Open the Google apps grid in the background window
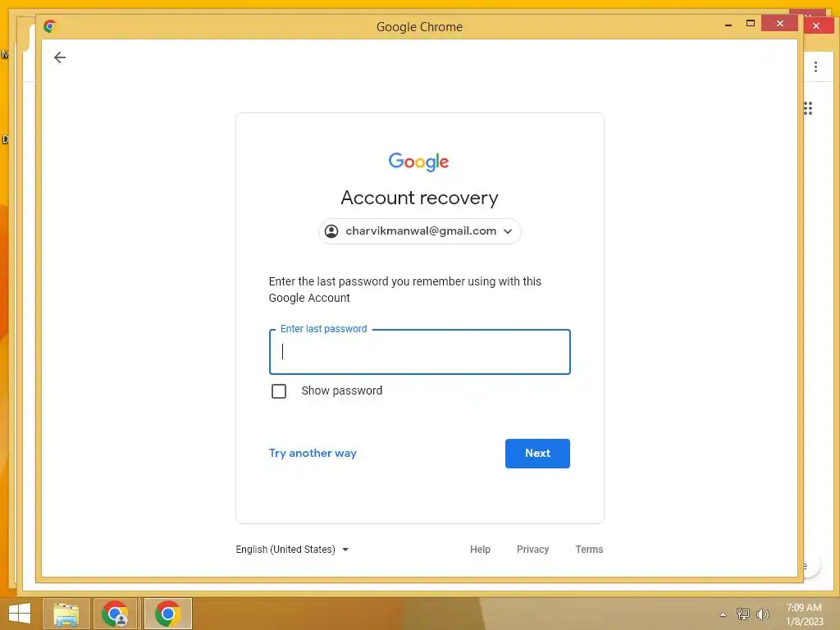This screenshot has height=630, width=840. (808, 108)
